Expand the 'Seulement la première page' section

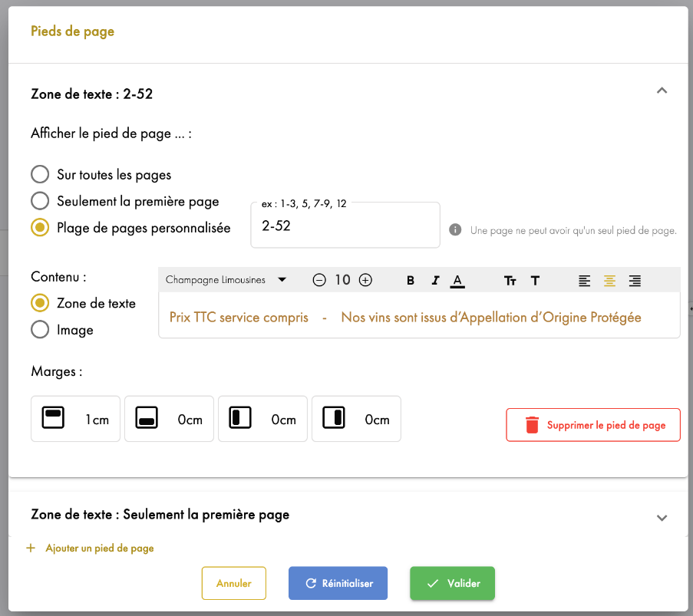(x=662, y=518)
